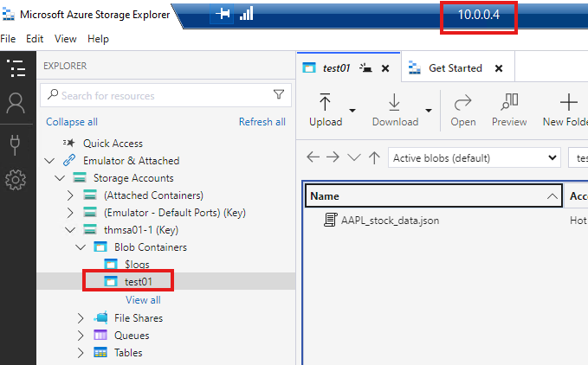This screenshot has width=588, height=365.
Task: Click the Quick Access label
Action: pos(113,143)
